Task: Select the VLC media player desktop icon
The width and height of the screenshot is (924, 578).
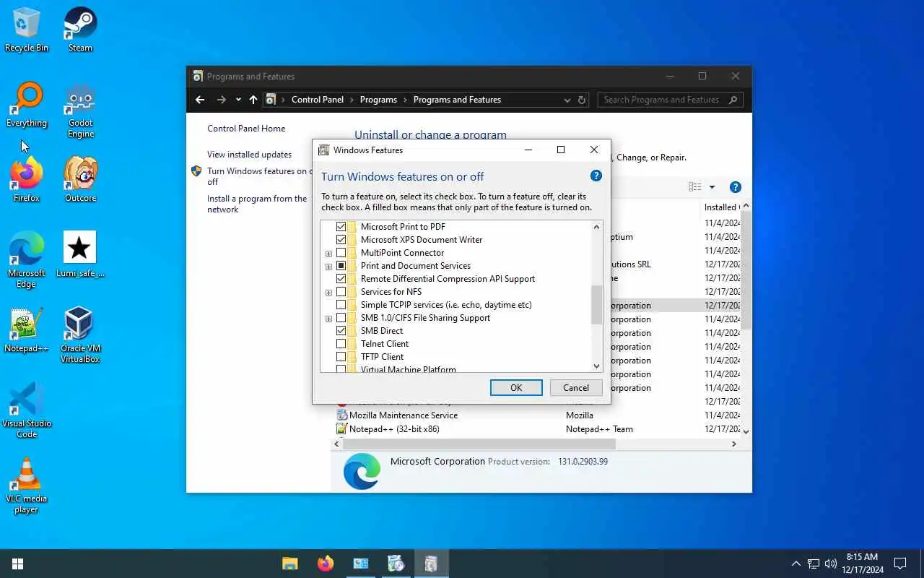Action: pyautogui.click(x=27, y=486)
